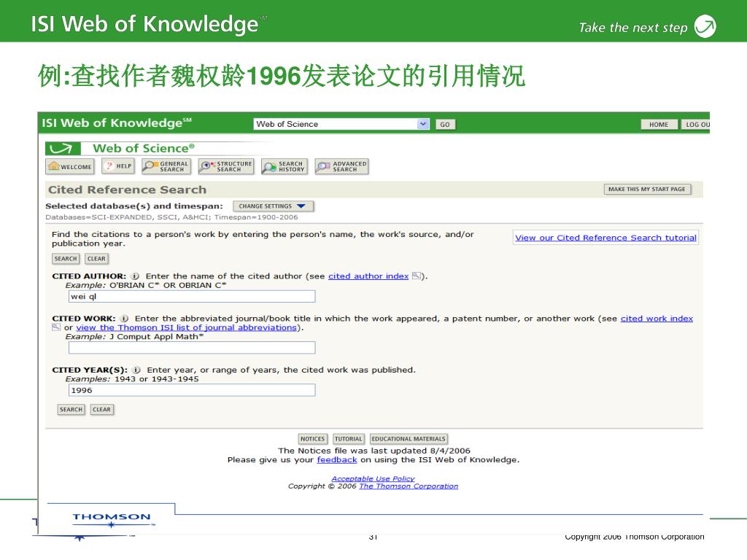747x560 pixels.
Task: Click the LOG OUT button
Action: 695,125
